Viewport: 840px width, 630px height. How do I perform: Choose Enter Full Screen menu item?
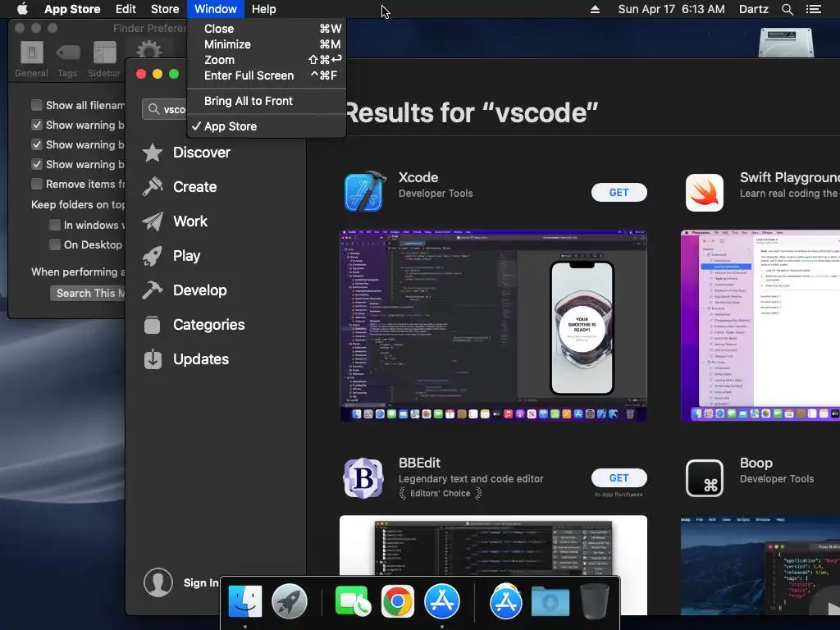coord(267,75)
